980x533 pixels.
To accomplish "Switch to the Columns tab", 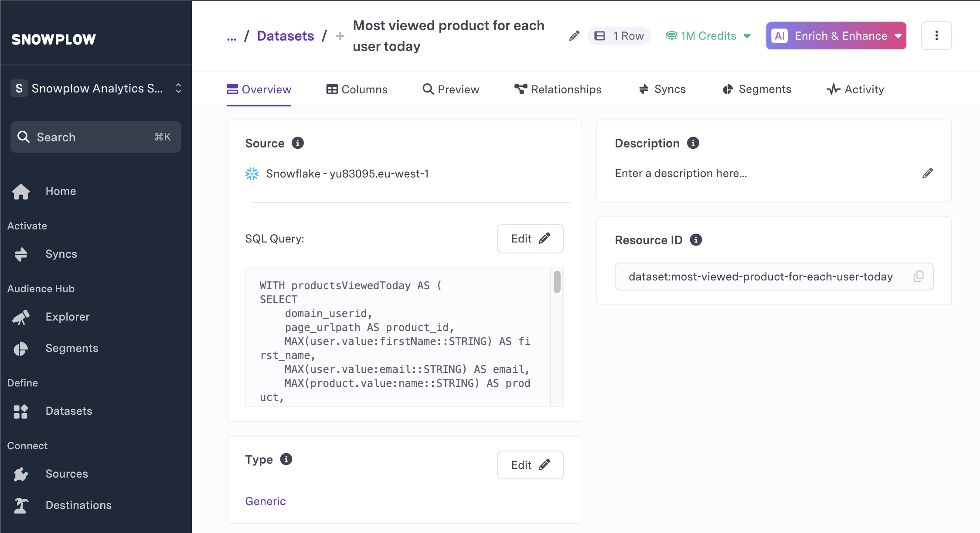I will pos(357,89).
